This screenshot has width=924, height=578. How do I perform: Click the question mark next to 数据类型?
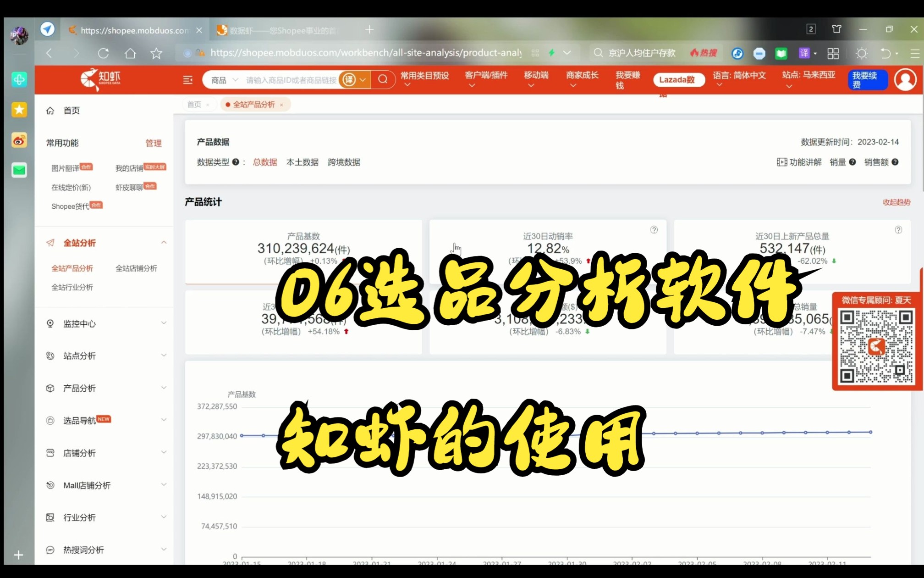[236, 162]
